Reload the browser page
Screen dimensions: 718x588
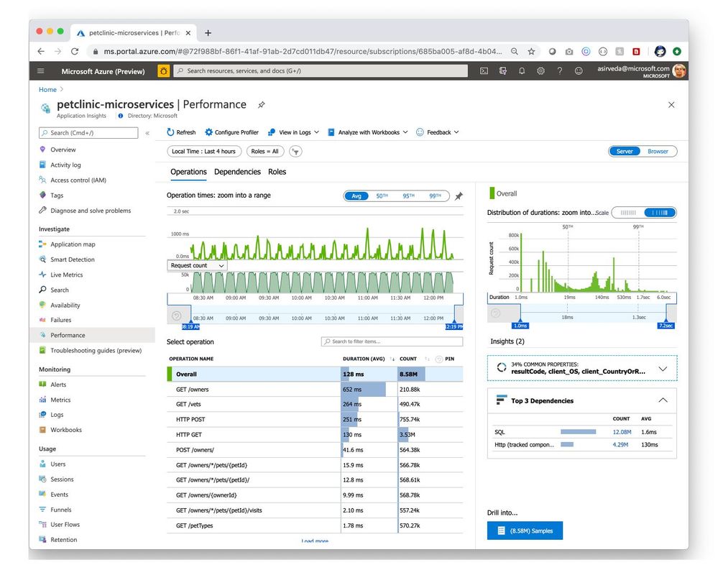click(x=75, y=51)
